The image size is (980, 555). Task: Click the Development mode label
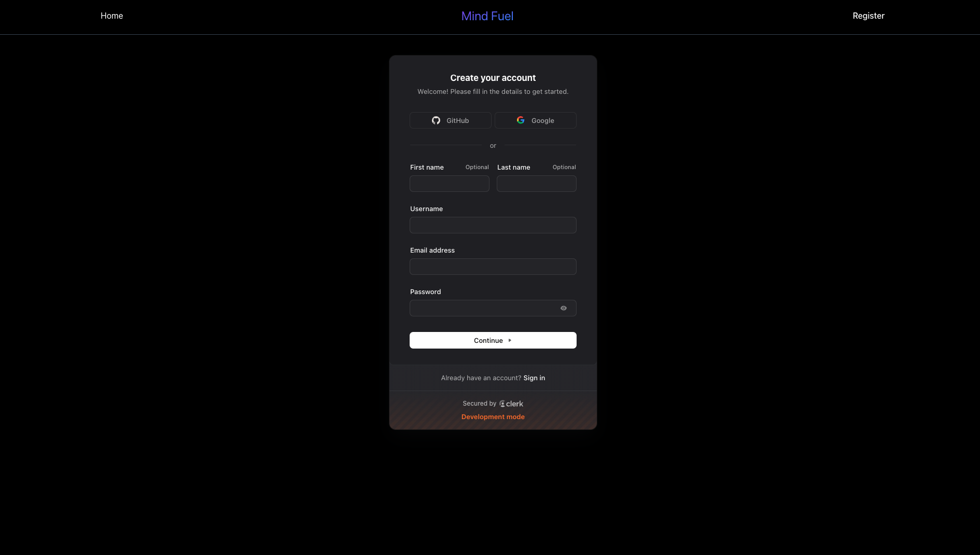493,417
